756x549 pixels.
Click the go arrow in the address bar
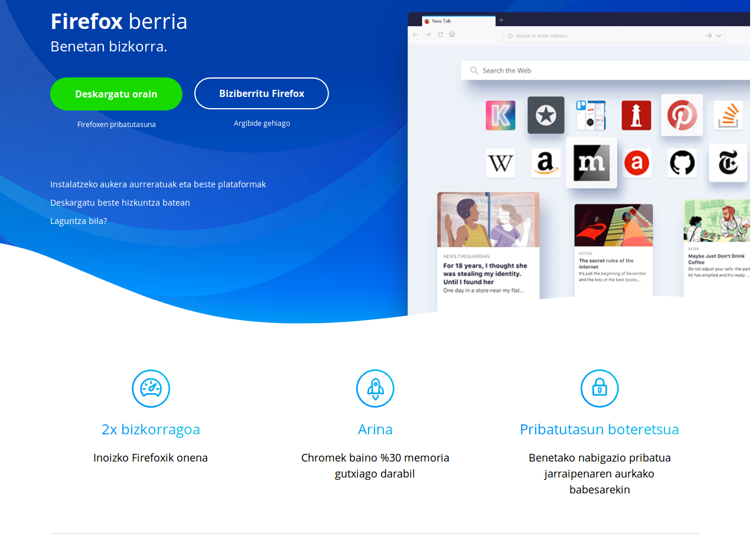tap(708, 36)
